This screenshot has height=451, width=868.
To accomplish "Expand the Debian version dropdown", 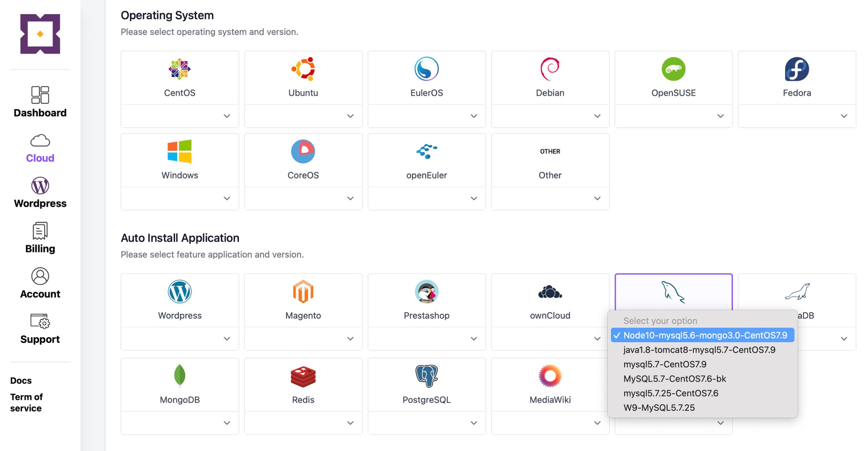I will (x=550, y=116).
